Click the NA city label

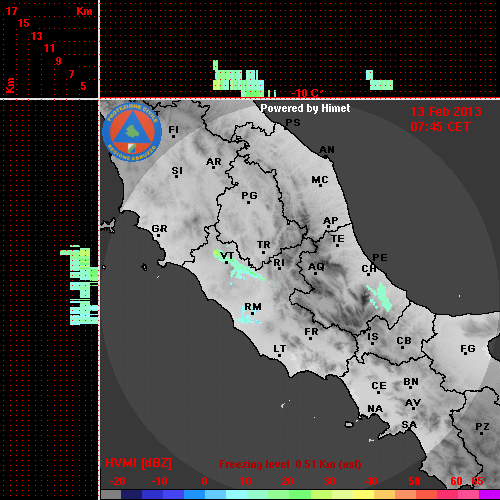(375, 409)
